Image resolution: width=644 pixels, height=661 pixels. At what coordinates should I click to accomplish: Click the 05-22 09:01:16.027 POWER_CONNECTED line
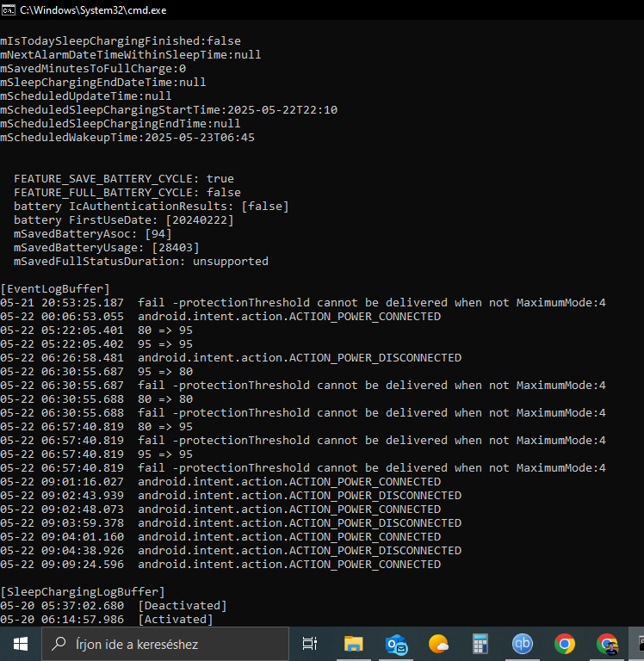click(x=220, y=482)
